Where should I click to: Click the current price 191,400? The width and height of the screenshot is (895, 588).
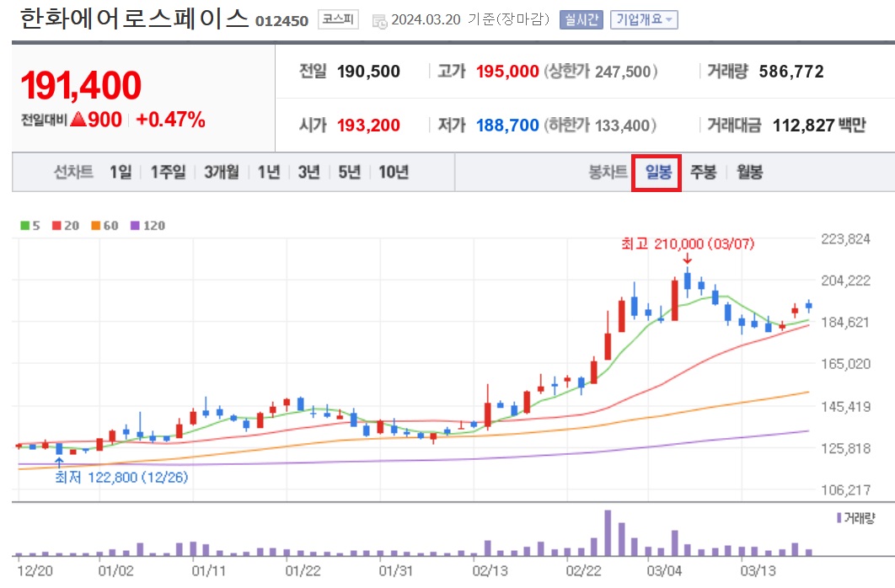(80, 86)
